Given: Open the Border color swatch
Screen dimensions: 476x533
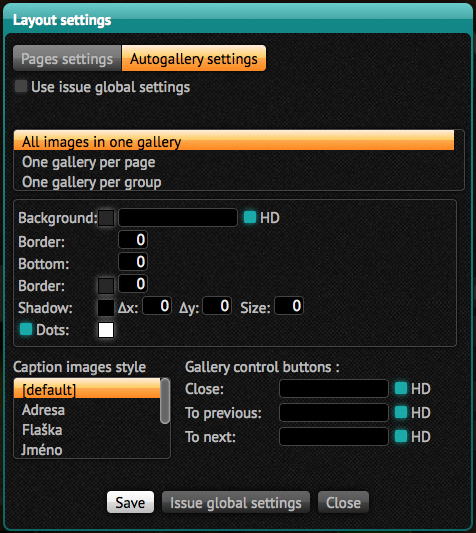Looking at the screenshot, I should tap(106, 286).
